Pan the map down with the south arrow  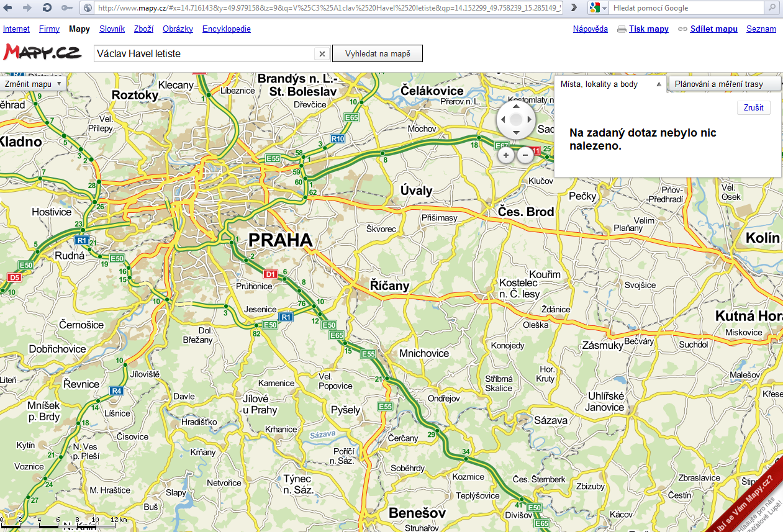(x=515, y=132)
